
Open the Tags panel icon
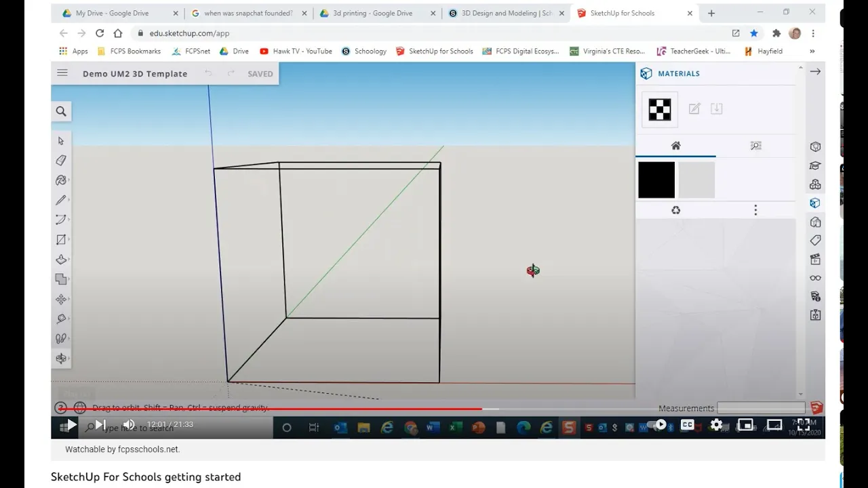click(x=815, y=241)
